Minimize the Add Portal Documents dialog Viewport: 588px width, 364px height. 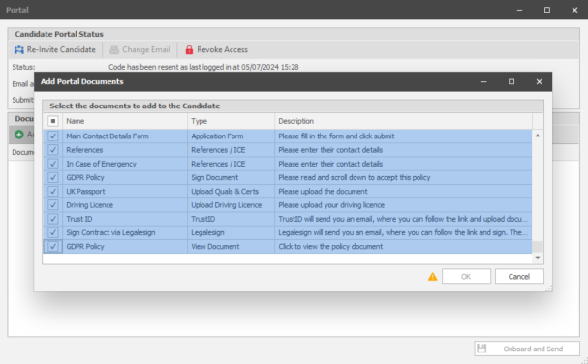[x=483, y=81]
